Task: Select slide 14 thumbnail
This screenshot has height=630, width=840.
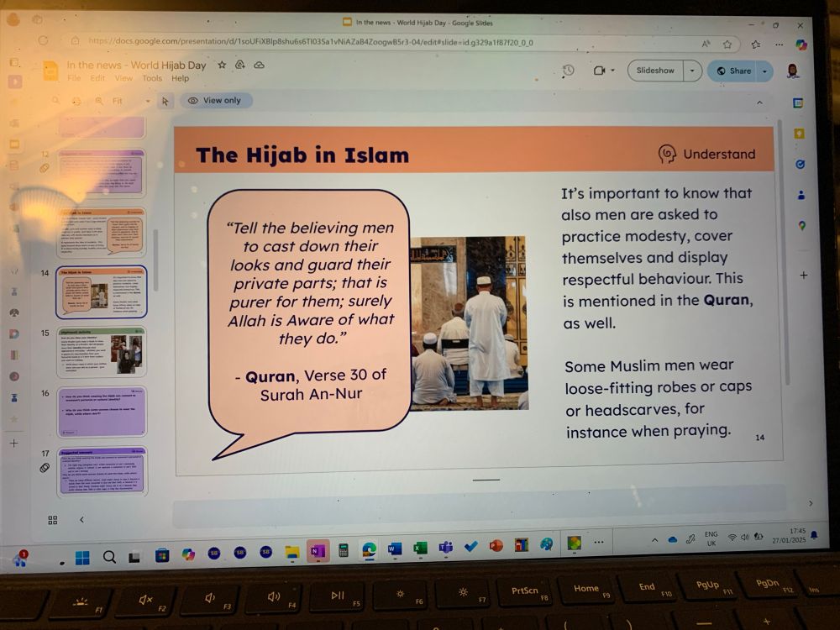Action: [x=102, y=291]
